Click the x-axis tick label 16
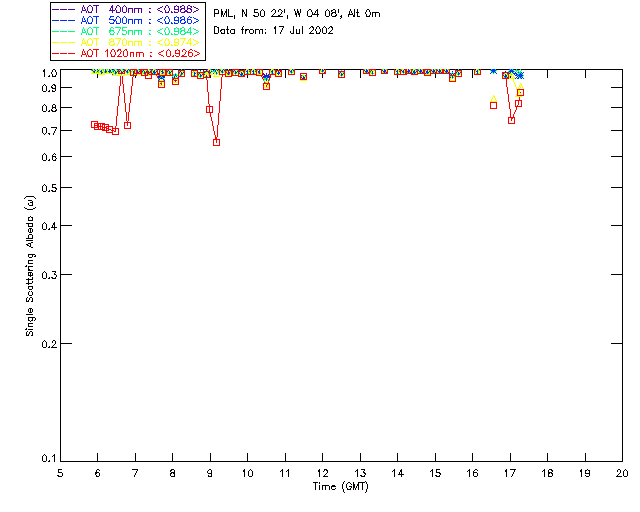This screenshot has height=512, width=640. pyautogui.click(x=472, y=473)
